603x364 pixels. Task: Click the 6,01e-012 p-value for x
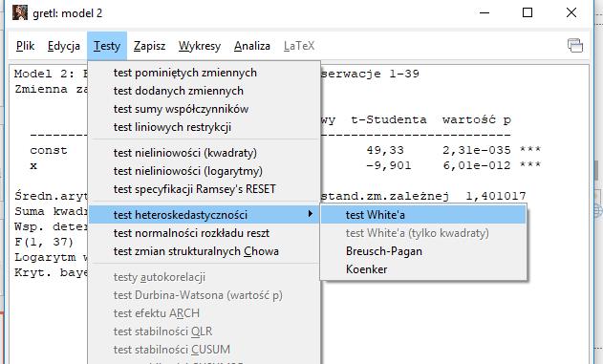[x=477, y=165]
